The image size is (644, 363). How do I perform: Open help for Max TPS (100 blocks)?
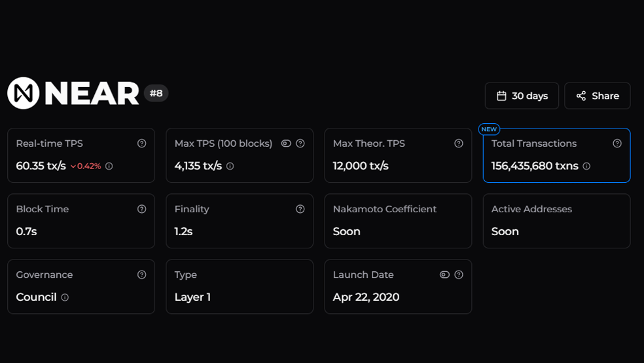tap(300, 143)
